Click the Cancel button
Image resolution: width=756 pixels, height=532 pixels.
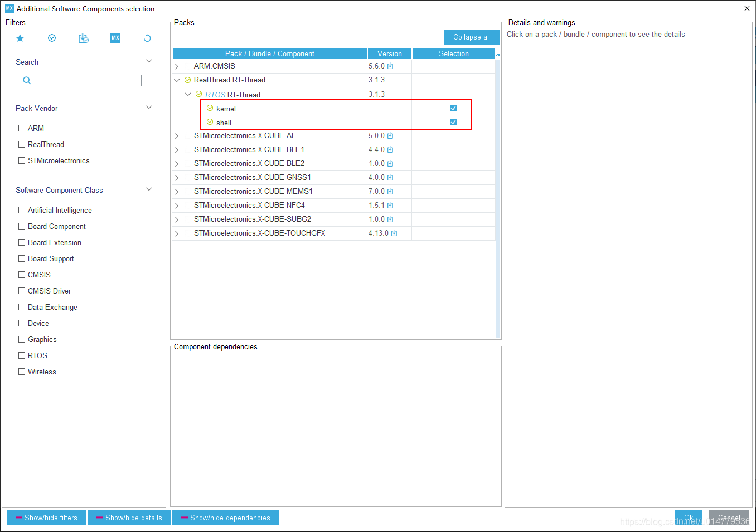pos(729,518)
